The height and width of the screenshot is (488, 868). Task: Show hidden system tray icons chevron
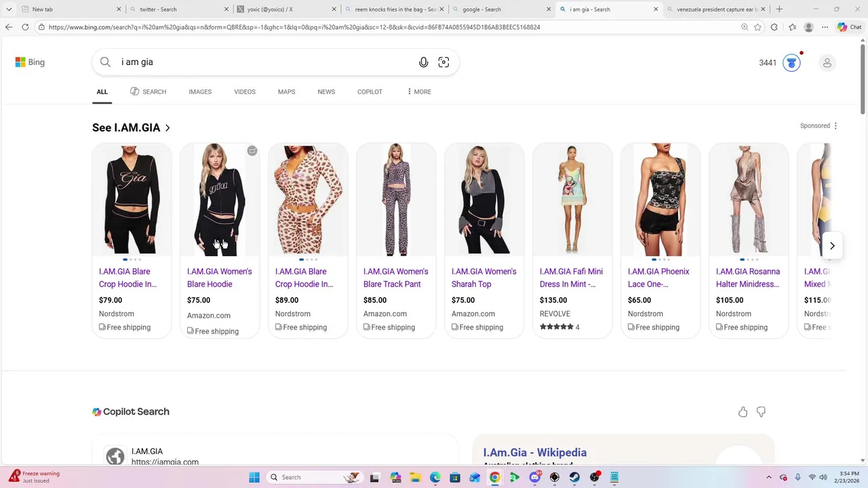pyautogui.click(x=768, y=477)
